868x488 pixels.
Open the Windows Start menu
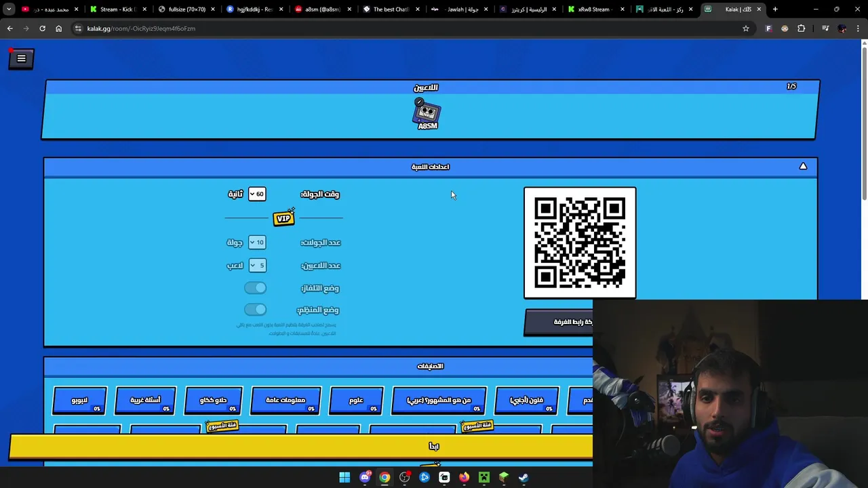(x=344, y=477)
